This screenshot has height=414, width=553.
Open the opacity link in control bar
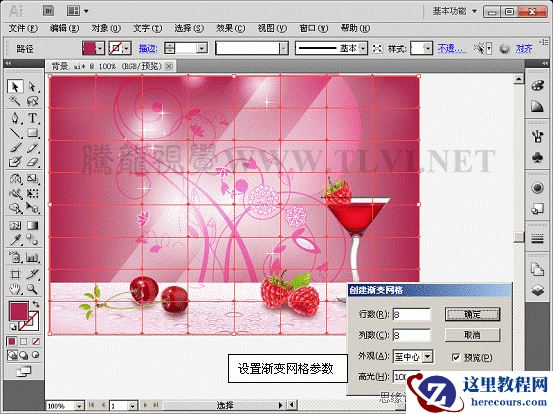click(x=451, y=48)
